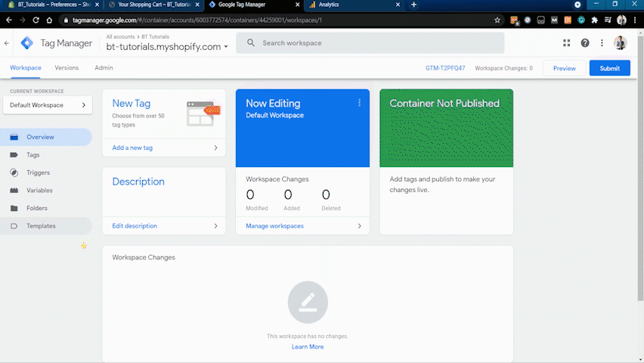Open the account profile avatar
This screenshot has width=644, height=363.
click(x=620, y=43)
